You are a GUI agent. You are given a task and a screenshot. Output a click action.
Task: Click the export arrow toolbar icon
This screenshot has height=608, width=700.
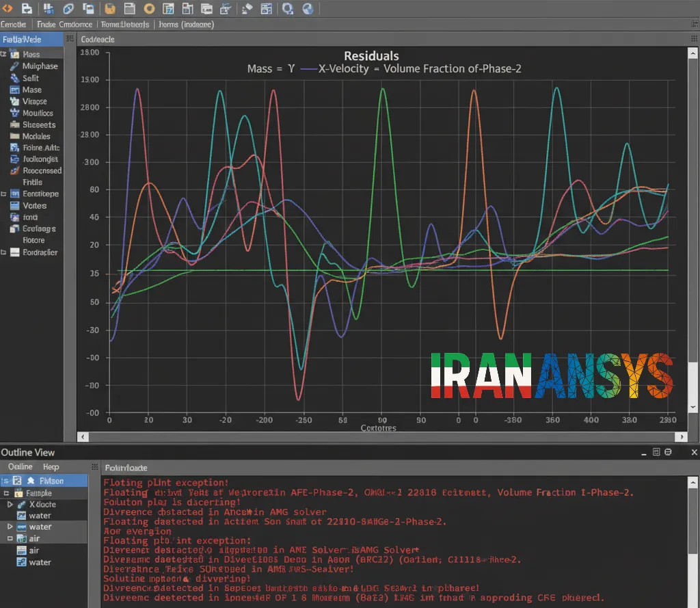tap(226, 8)
